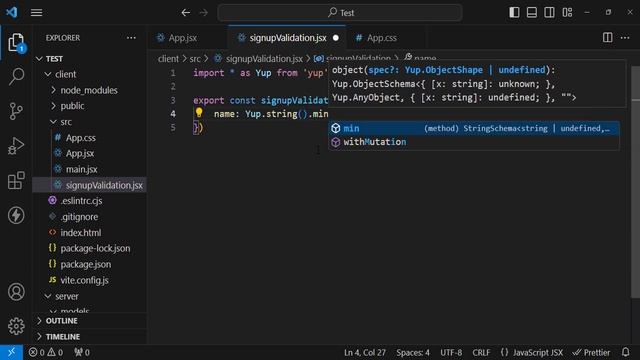This screenshot has height=360, width=640.
Task: Click the VS Code logo icon
Action: click(11, 12)
